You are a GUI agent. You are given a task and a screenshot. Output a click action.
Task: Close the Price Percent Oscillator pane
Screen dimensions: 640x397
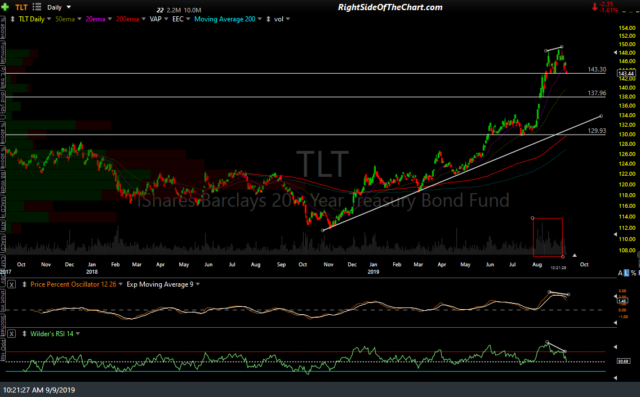tap(11, 284)
